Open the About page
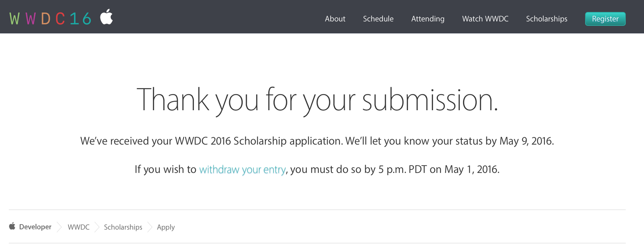This screenshot has height=250, width=644. coord(335,19)
